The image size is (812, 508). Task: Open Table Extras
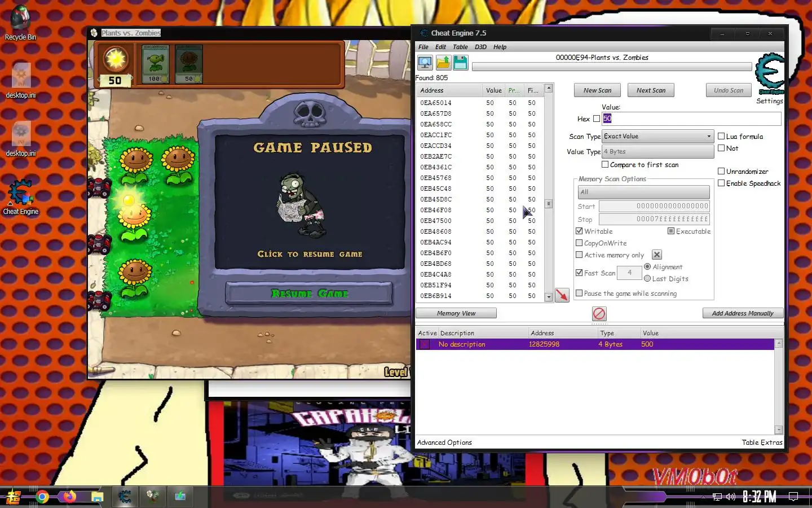tap(762, 443)
